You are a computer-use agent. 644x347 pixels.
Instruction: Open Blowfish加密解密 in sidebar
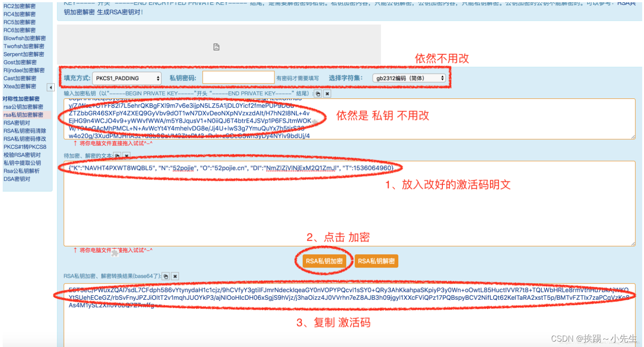coord(24,39)
